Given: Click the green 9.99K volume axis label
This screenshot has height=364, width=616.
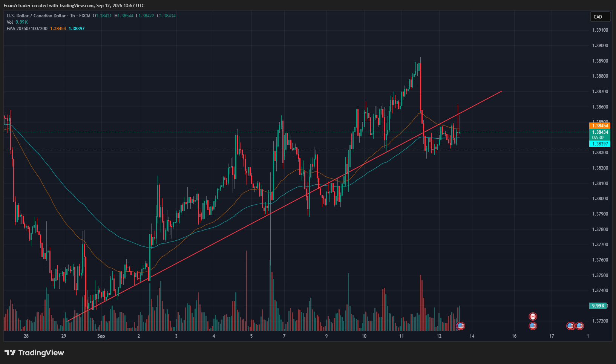Looking at the screenshot, I should pyautogui.click(x=598, y=306).
